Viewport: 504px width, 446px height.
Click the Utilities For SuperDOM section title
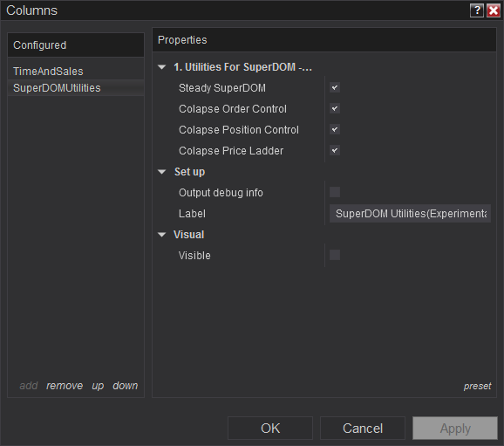(242, 67)
